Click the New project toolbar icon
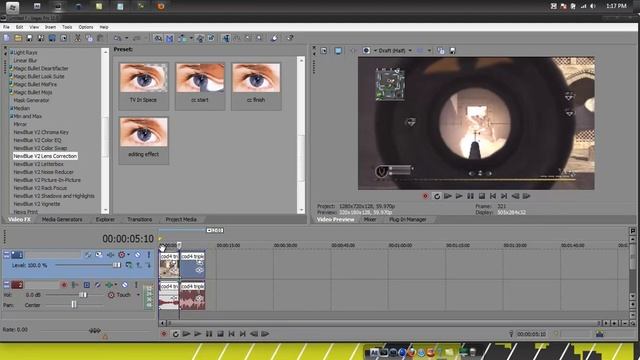The image size is (640, 360). click(7, 38)
